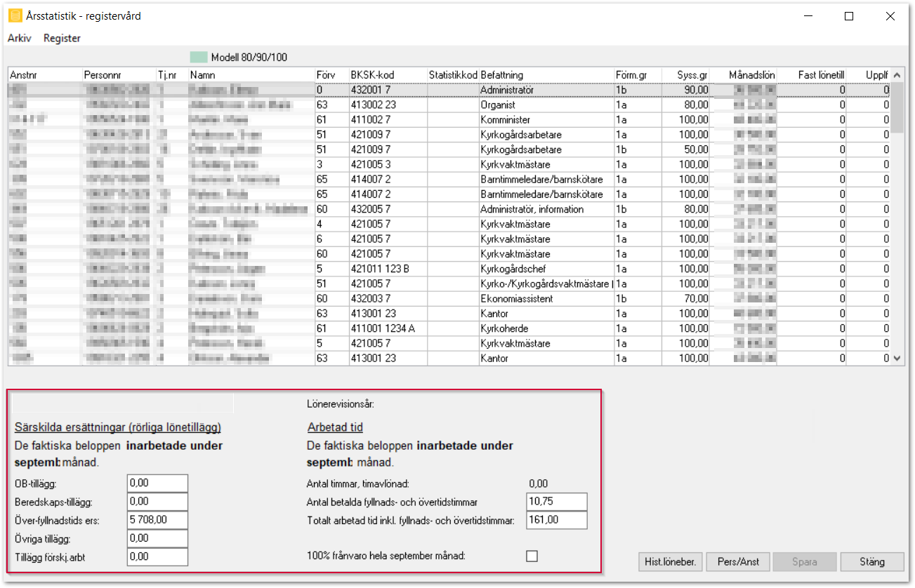
Task: Select BKSK code 421005 3
Action: pyautogui.click(x=388, y=165)
